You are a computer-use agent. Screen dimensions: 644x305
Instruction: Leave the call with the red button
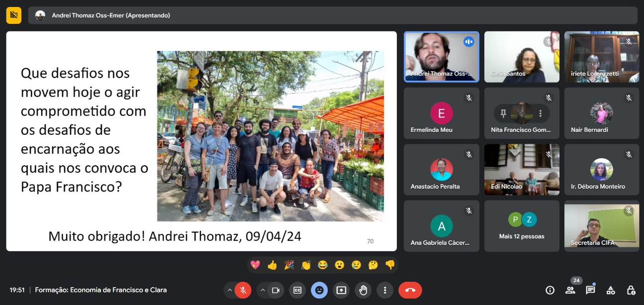coord(410,290)
